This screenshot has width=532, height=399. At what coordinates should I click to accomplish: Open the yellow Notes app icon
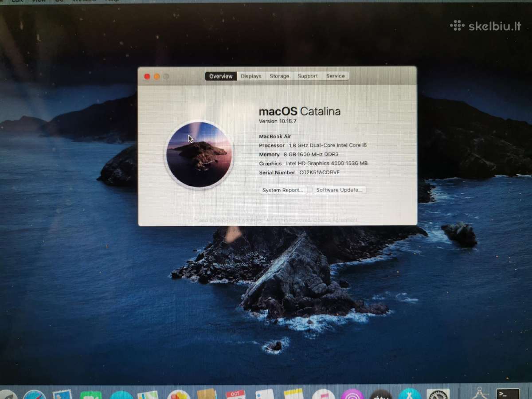pyautogui.click(x=293, y=394)
